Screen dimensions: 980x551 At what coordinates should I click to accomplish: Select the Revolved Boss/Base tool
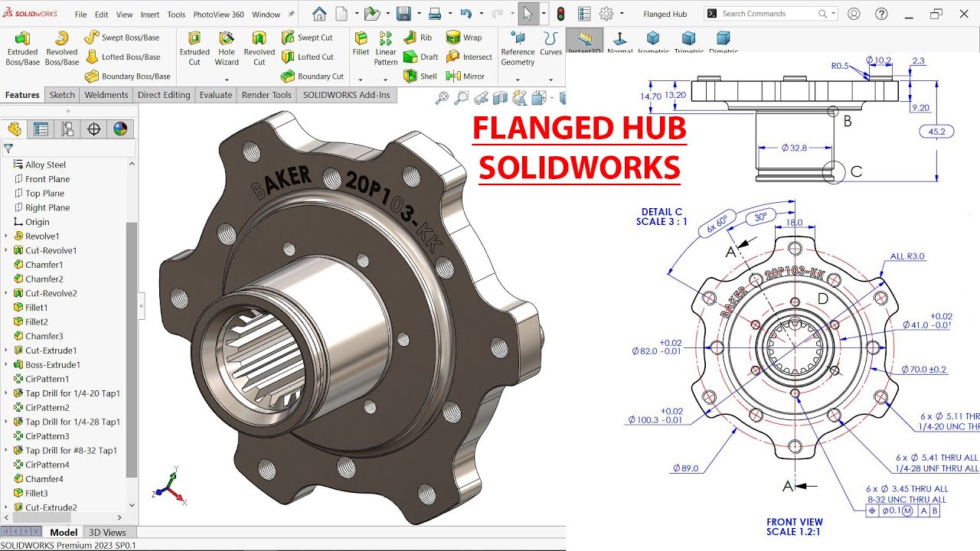point(62,48)
